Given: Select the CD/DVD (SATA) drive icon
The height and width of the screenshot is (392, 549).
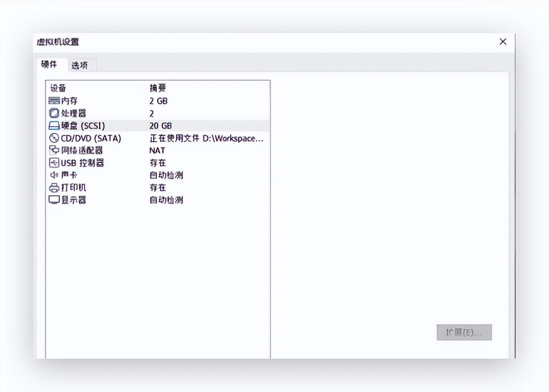Looking at the screenshot, I should click(54, 138).
